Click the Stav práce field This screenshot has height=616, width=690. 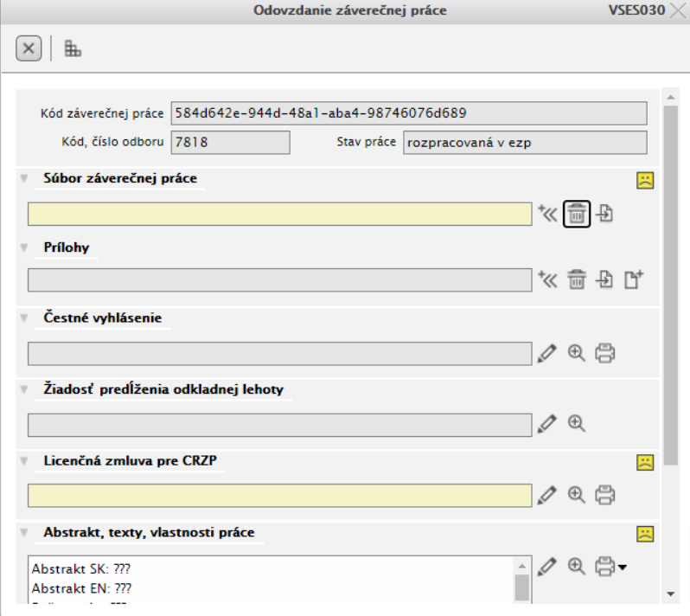point(524,143)
